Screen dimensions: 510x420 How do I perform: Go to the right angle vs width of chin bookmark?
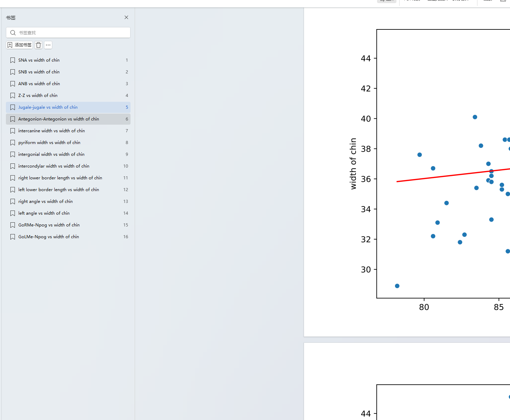68,202
